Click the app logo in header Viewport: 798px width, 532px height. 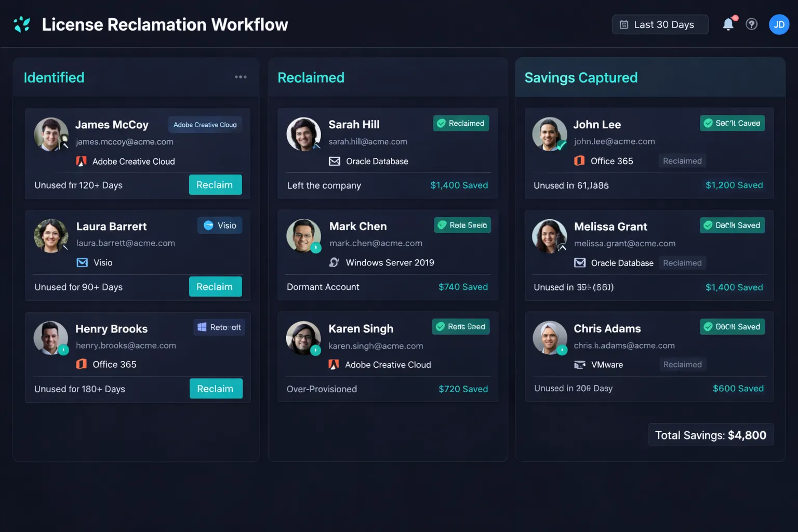click(22, 24)
